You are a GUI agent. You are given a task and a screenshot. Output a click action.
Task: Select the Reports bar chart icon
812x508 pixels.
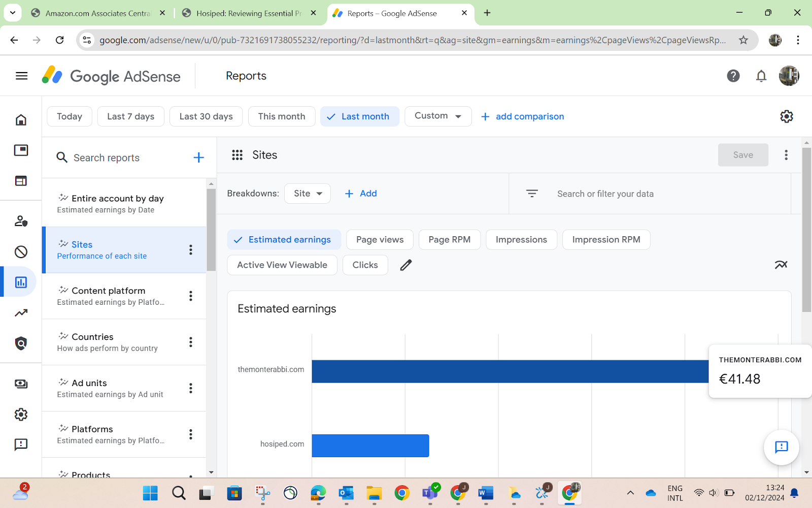click(21, 282)
